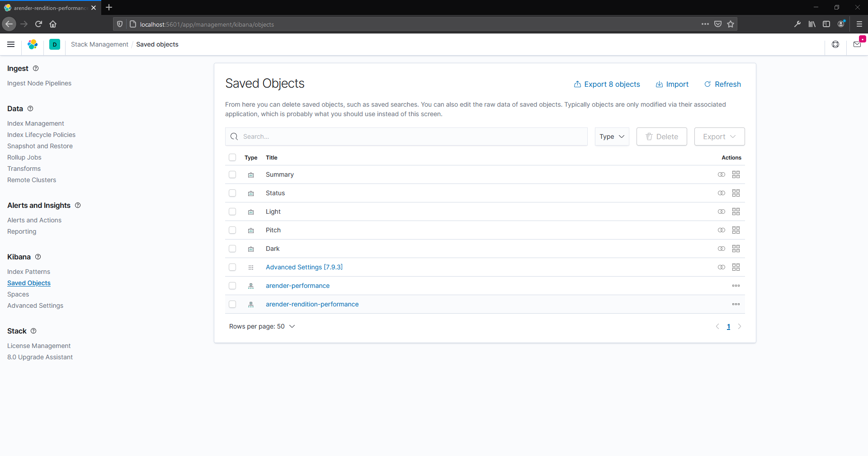Click the Refresh icon button

click(x=722, y=84)
